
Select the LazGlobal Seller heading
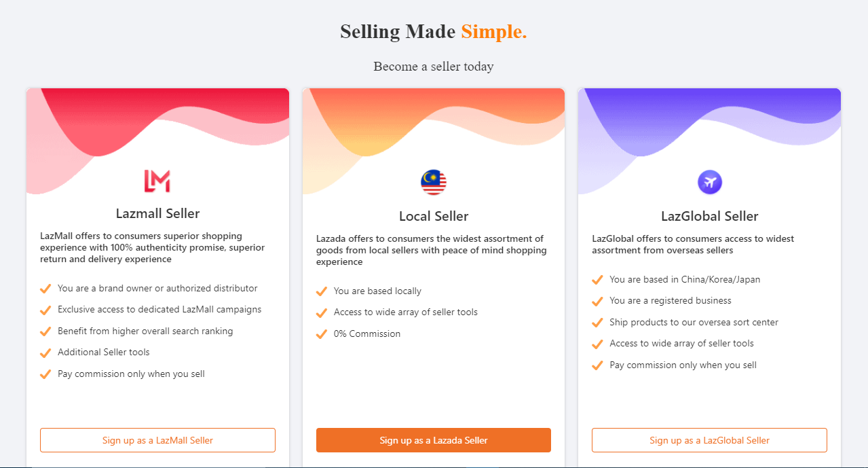(x=710, y=216)
